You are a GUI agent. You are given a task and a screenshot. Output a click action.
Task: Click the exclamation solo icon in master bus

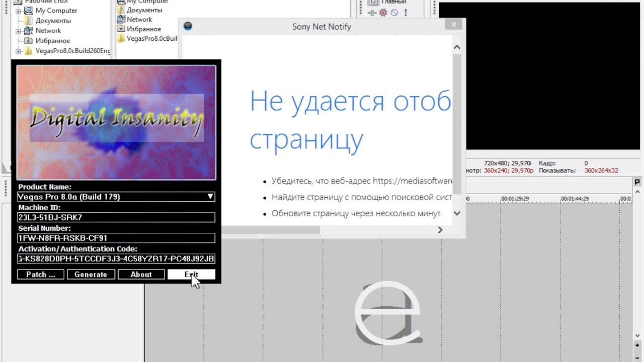[406, 13]
